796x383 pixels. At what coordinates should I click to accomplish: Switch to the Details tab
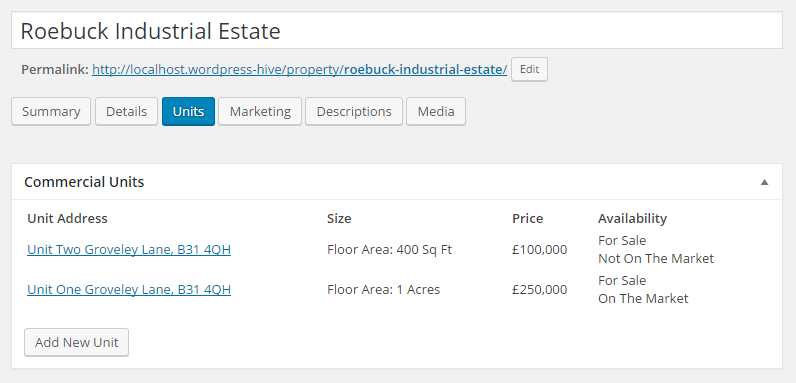(x=126, y=111)
